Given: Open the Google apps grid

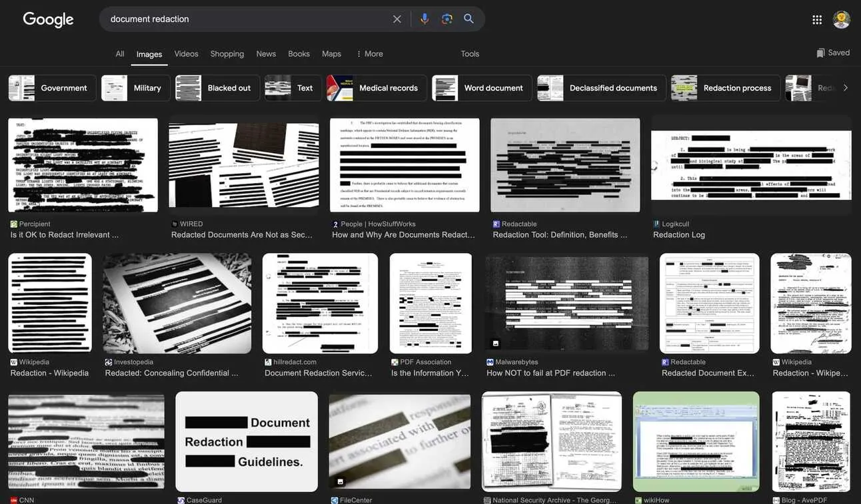Looking at the screenshot, I should coord(817,20).
